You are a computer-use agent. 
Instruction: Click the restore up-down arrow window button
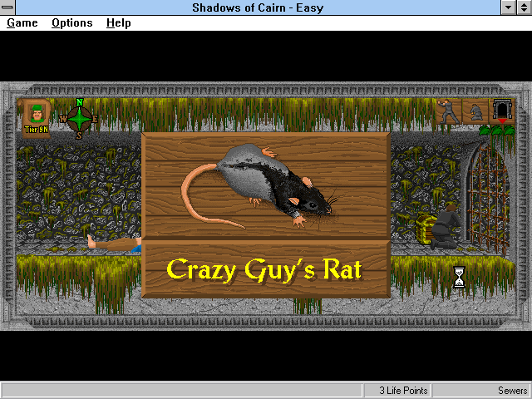pos(525,7)
